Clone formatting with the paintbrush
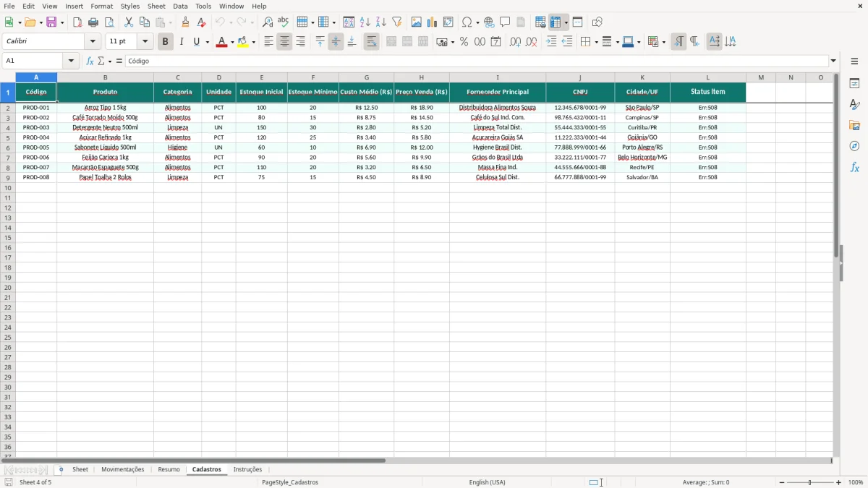This screenshot has width=868, height=488. [185, 22]
